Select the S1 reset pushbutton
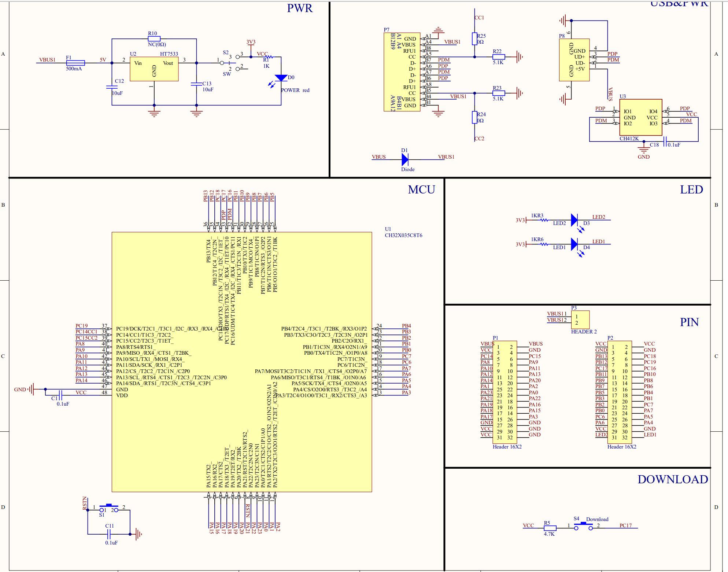728x572 pixels. tap(109, 509)
